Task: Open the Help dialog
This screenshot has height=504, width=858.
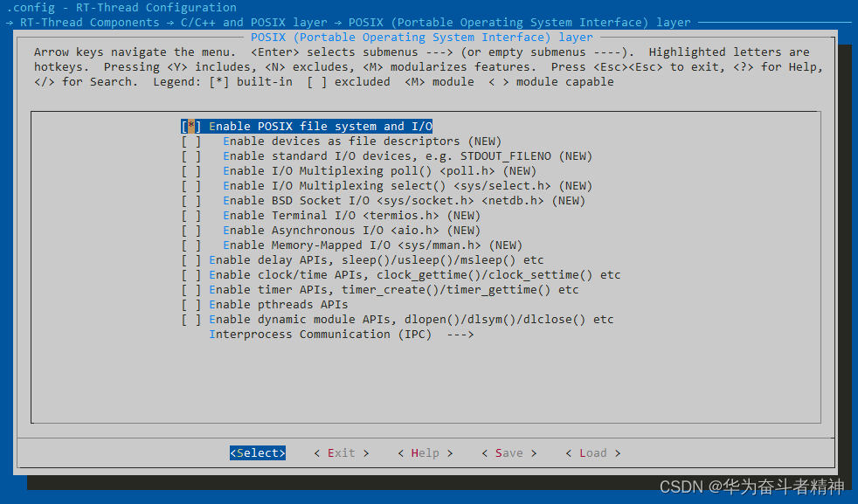Action: point(425,452)
